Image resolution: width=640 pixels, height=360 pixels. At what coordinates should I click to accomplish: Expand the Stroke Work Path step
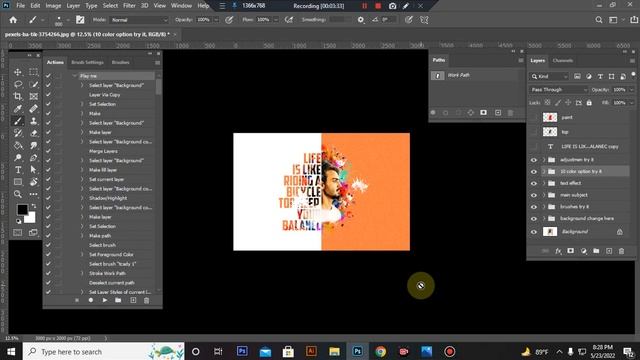click(82, 273)
